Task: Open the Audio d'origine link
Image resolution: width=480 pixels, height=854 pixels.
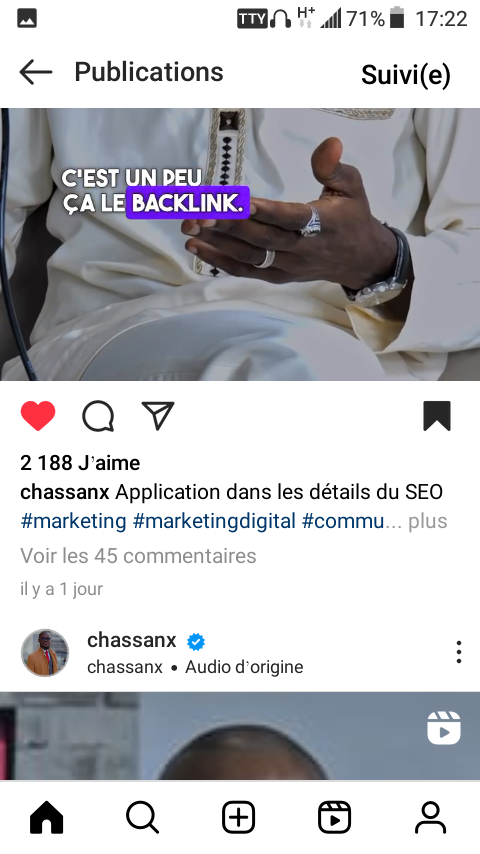Action: pos(244,667)
